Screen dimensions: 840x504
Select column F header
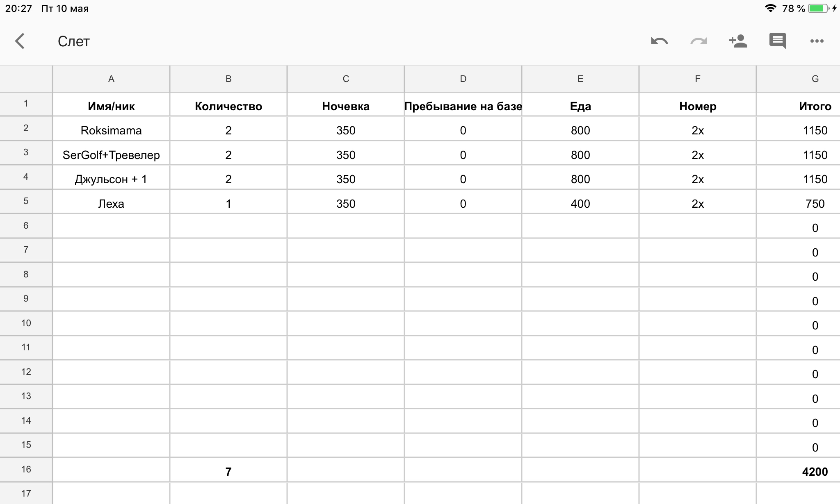coord(697,79)
